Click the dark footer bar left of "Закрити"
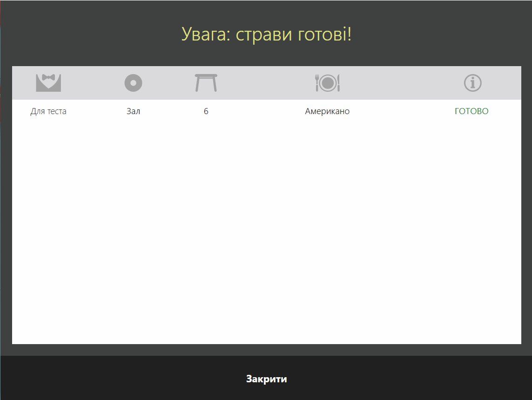The width and height of the screenshot is (532, 400). (116, 379)
